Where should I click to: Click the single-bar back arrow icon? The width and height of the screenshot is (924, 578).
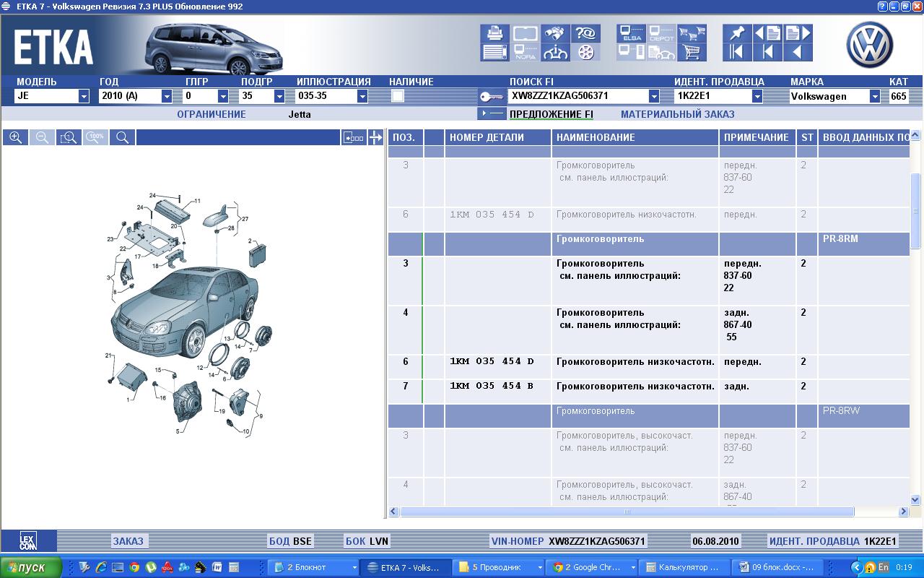(x=767, y=52)
